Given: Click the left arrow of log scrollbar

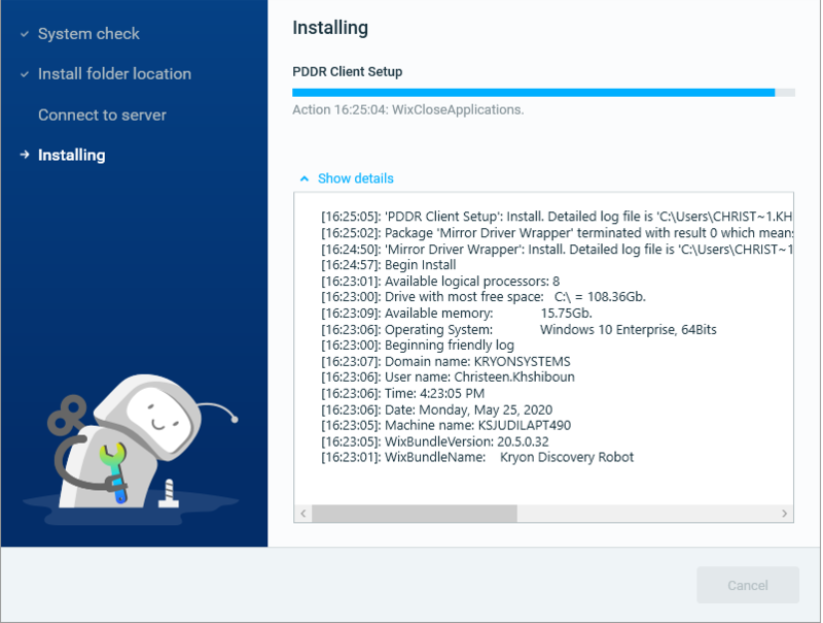Looking at the screenshot, I should tap(303, 513).
